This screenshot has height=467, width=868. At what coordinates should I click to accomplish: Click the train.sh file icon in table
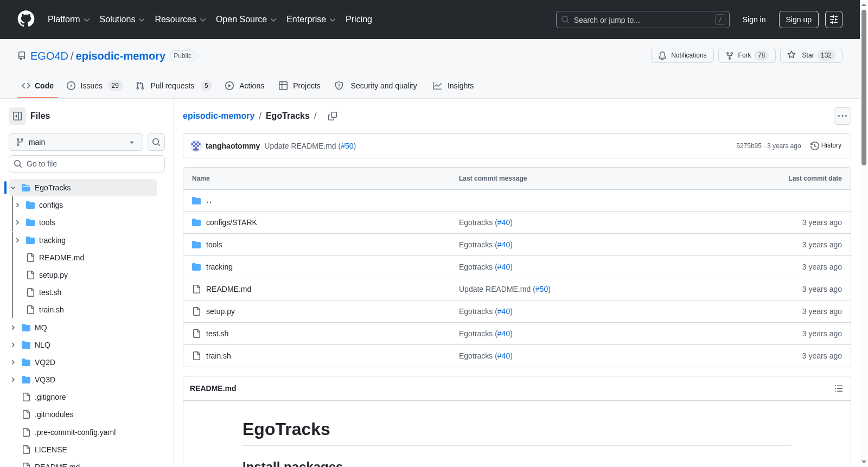196,356
